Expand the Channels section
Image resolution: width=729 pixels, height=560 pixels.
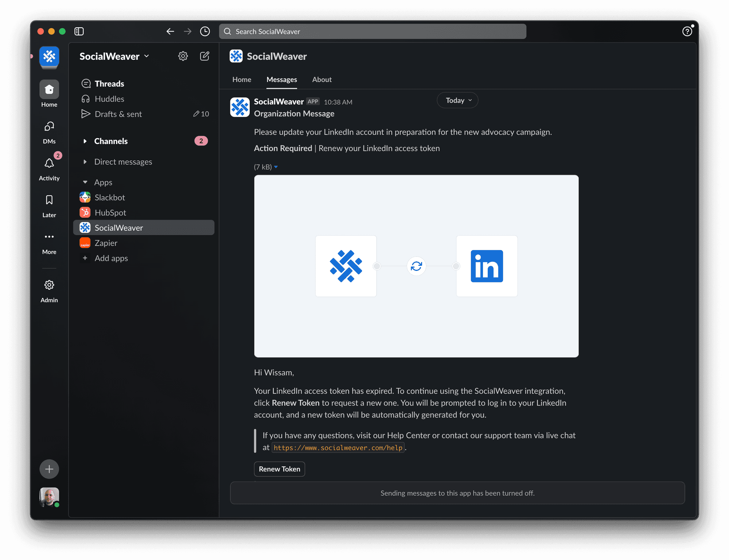(85, 141)
